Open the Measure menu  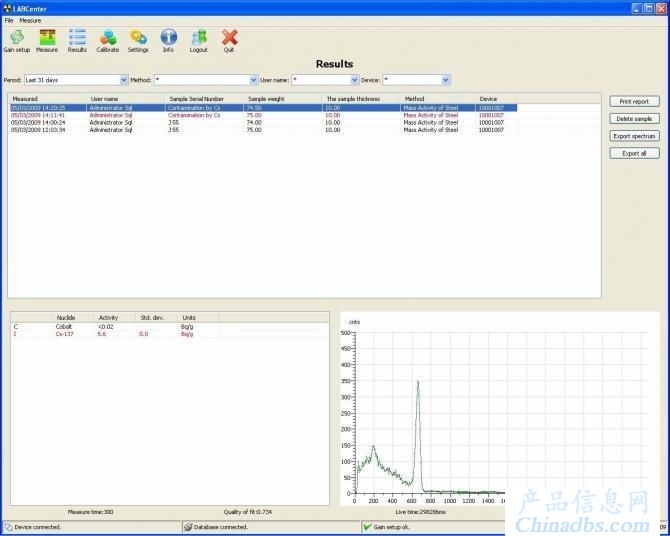click(x=30, y=21)
